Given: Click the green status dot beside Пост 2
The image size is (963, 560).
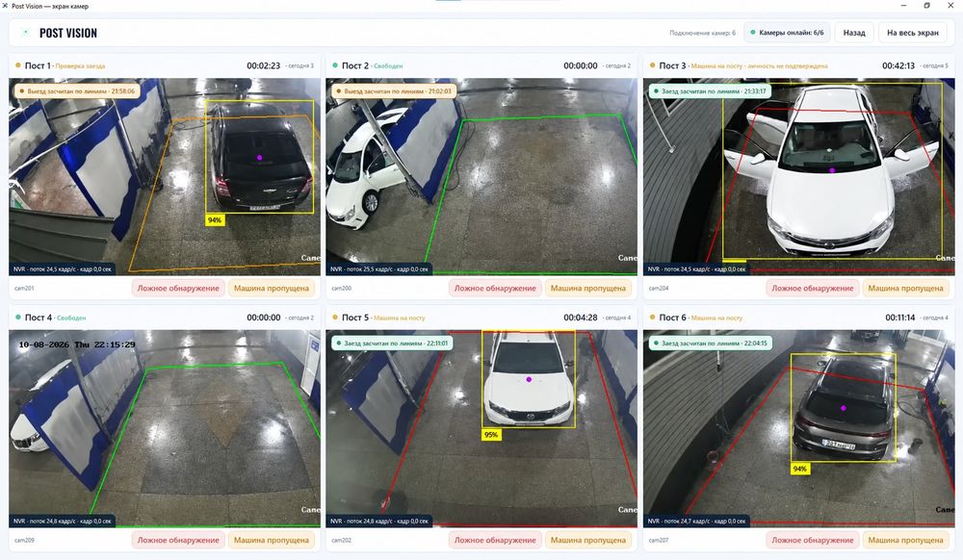Looking at the screenshot, I should pyautogui.click(x=335, y=65).
